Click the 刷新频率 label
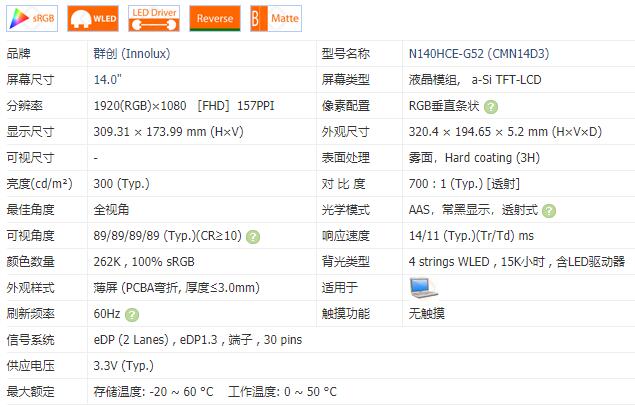The width and height of the screenshot is (635, 407). (x=30, y=313)
